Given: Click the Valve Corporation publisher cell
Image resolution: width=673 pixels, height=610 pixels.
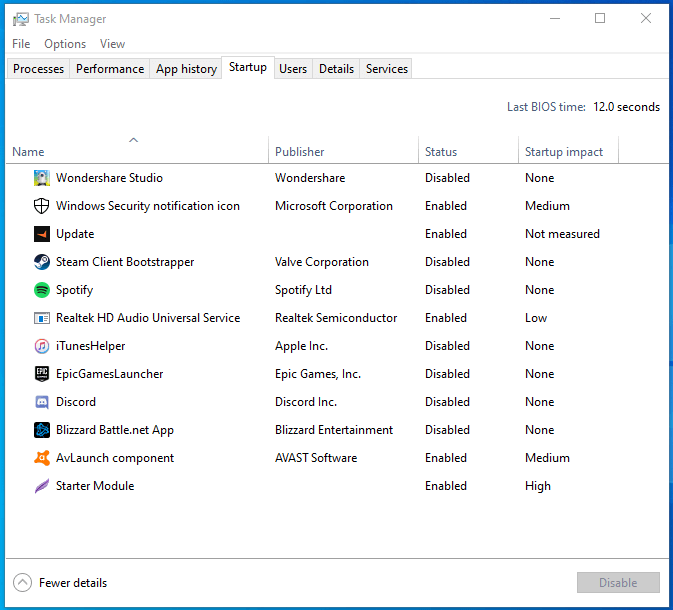Looking at the screenshot, I should 321,262.
